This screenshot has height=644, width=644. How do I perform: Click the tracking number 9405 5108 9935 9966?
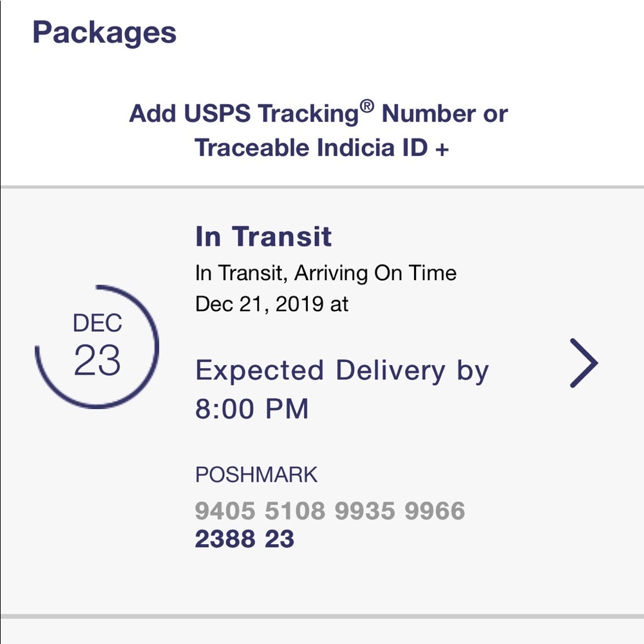click(330, 509)
